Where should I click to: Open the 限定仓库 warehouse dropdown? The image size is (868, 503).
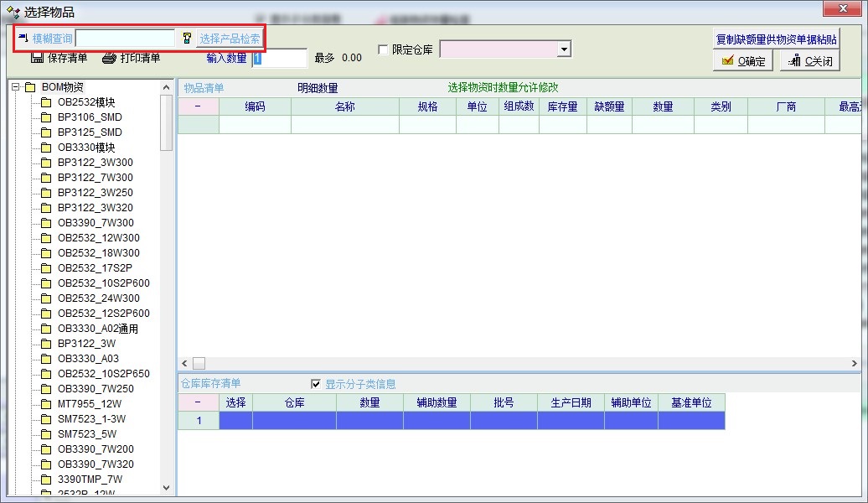click(564, 49)
